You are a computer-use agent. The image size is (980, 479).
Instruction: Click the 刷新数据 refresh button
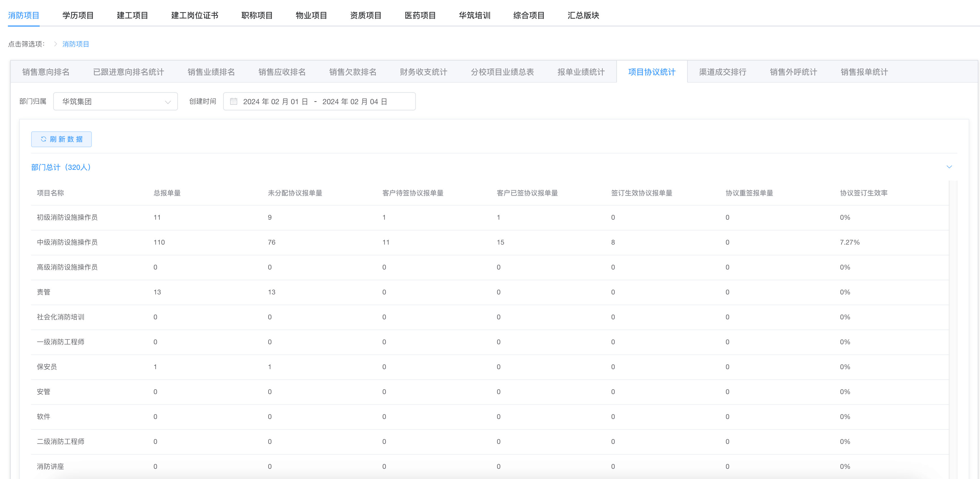click(61, 139)
